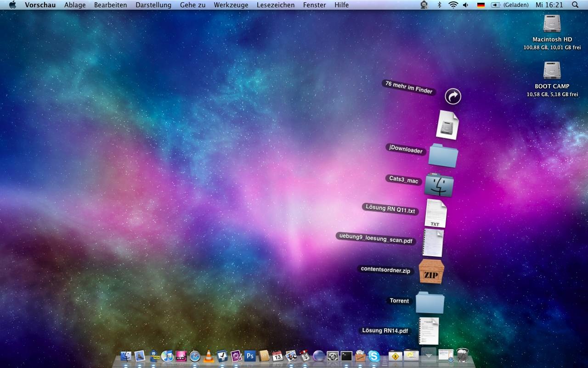This screenshot has height=368, width=588.
Task: Collapse the open Downloads stack in Dock
Action: (x=429, y=355)
